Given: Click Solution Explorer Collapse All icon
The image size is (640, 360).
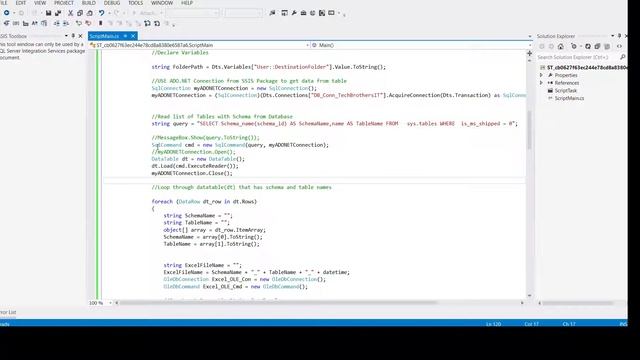Looking at the screenshot, I should 597,47.
